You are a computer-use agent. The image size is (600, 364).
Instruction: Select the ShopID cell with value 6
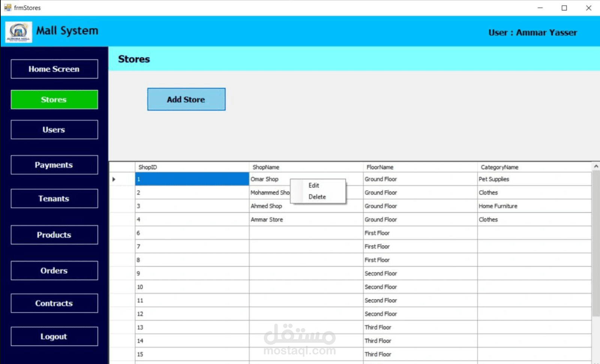coord(192,233)
